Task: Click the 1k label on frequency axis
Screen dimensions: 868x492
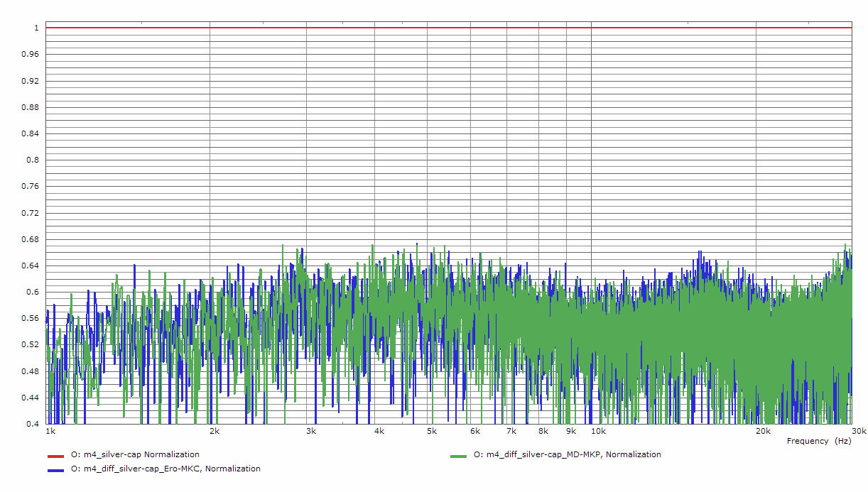Action: pyautogui.click(x=50, y=431)
